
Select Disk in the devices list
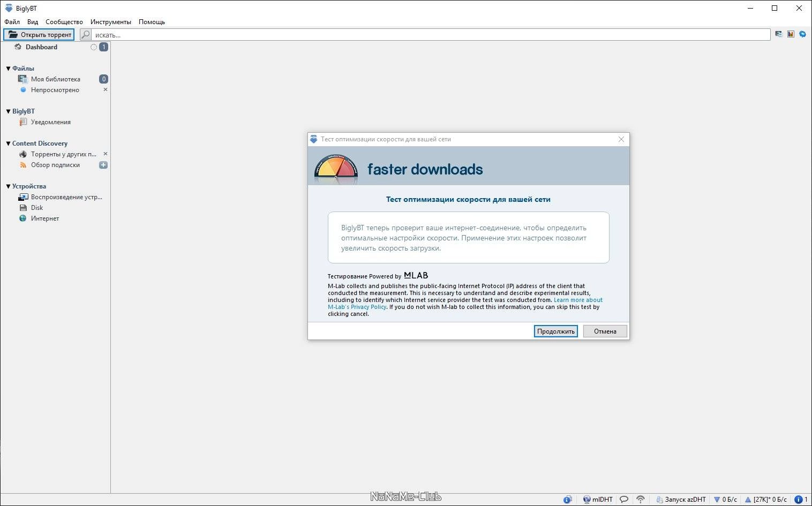[x=37, y=208]
